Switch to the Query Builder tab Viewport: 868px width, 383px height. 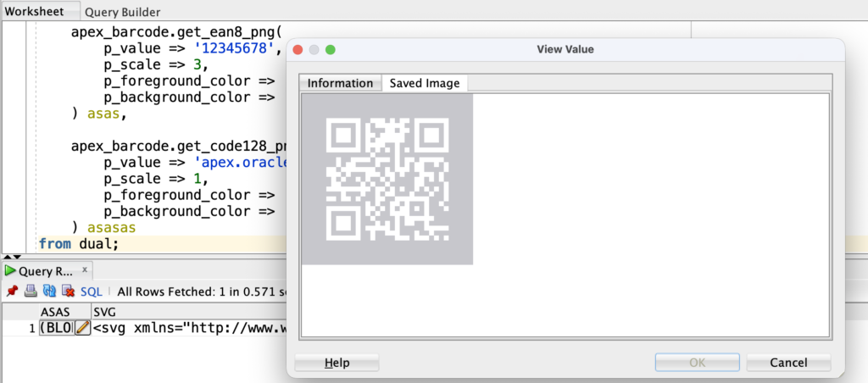tap(122, 12)
